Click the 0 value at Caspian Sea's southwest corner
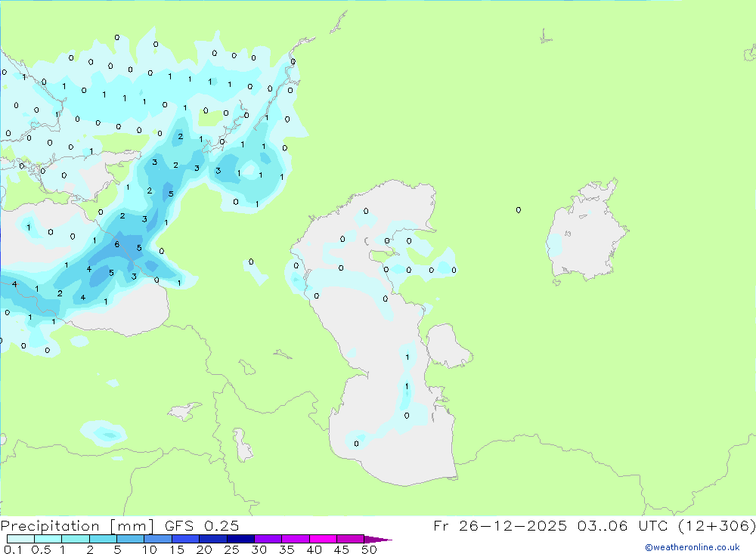This screenshot has height=554, width=756. (356, 444)
